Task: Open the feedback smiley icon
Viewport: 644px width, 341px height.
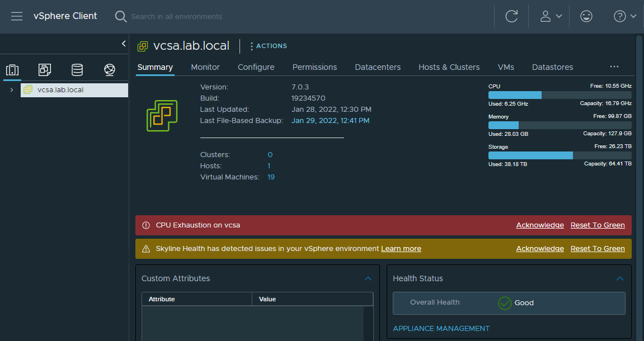Action: tap(586, 16)
